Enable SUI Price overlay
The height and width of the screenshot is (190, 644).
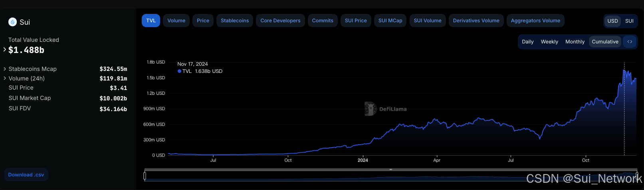[x=356, y=21]
